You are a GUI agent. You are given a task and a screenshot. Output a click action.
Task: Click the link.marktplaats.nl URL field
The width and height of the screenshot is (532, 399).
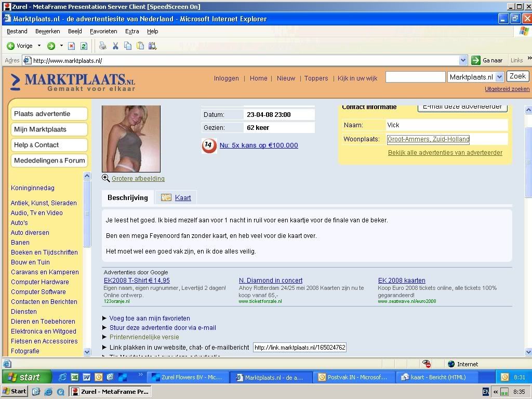coord(300,348)
